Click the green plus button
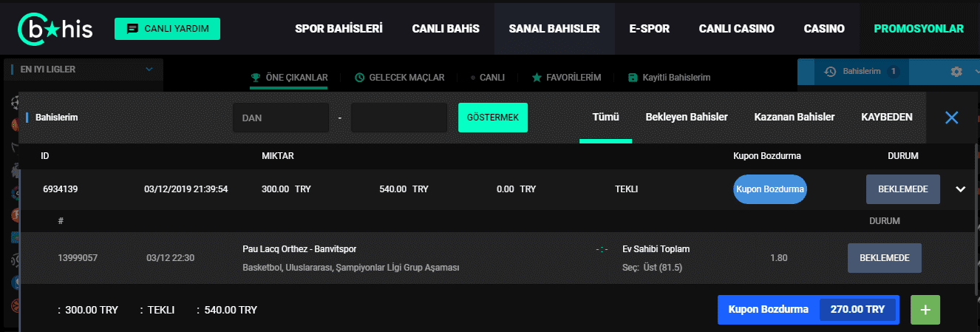 925,310
